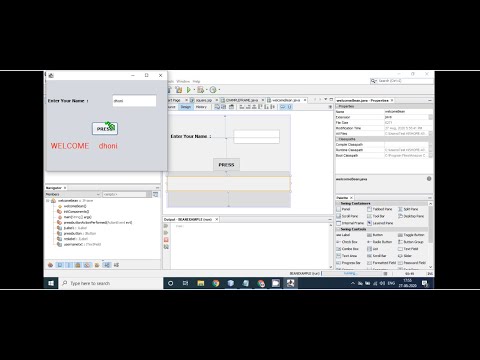Toggle the last Navigator sort button
The height and width of the screenshot is (360, 480).
tap(116, 265)
